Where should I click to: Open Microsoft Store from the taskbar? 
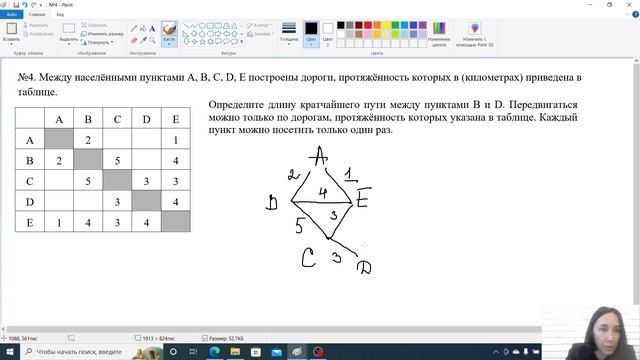click(256, 352)
